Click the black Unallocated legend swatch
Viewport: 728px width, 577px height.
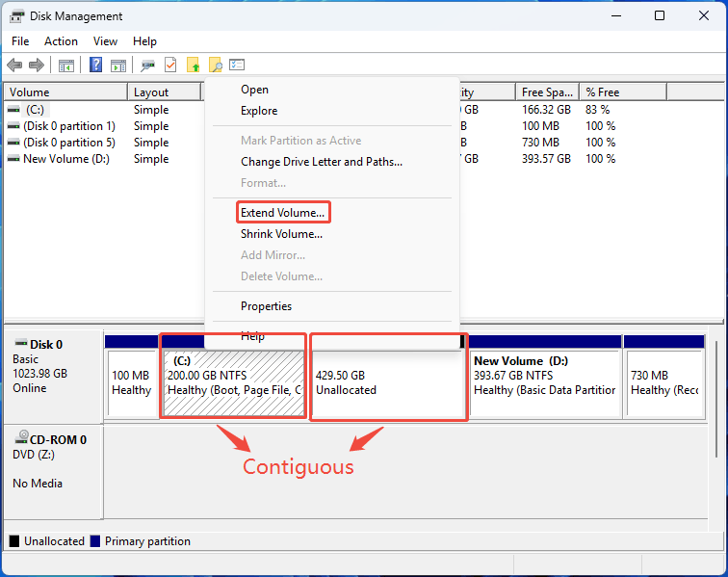(14, 541)
